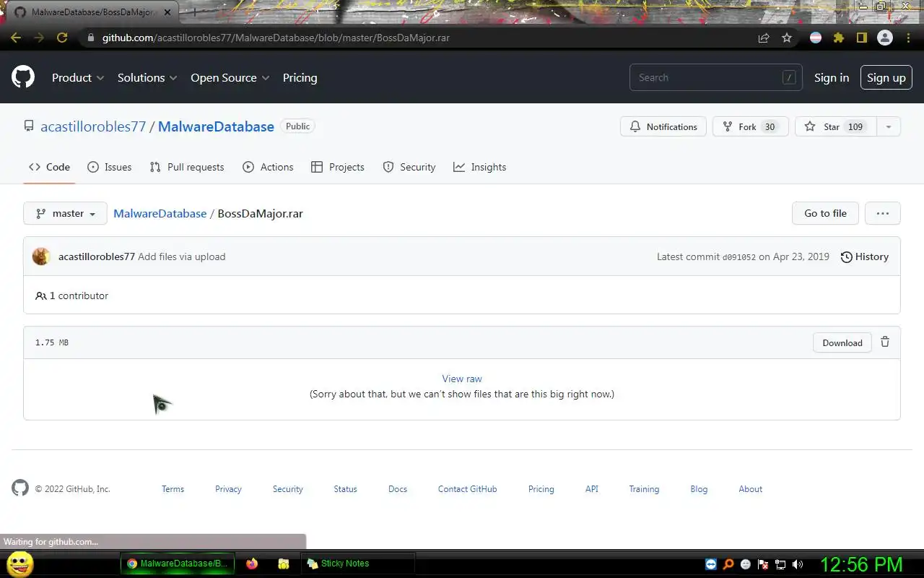Open the master branch selector
924x578 pixels.
click(65, 213)
